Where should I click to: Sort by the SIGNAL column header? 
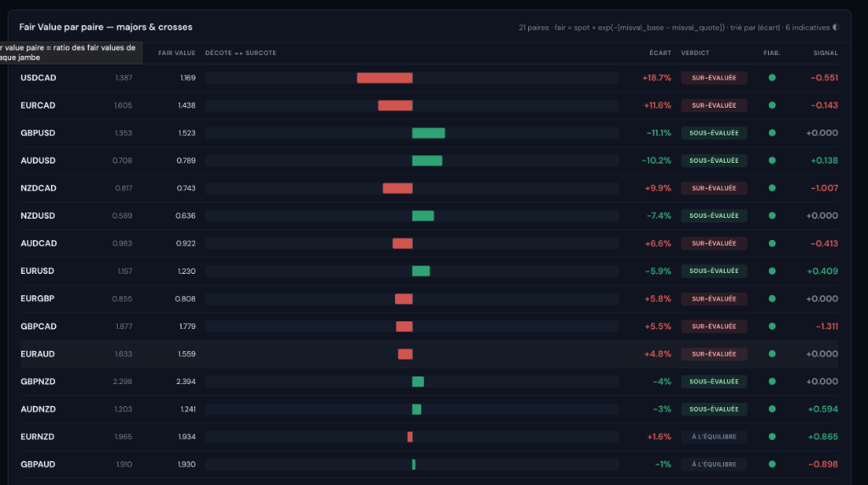(x=826, y=53)
